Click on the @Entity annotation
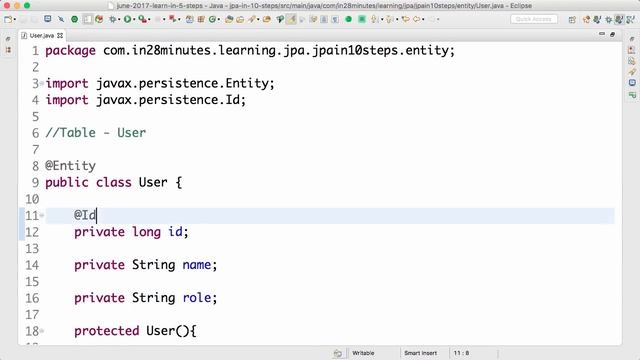Viewport: 640px width, 360px height. pos(70,166)
